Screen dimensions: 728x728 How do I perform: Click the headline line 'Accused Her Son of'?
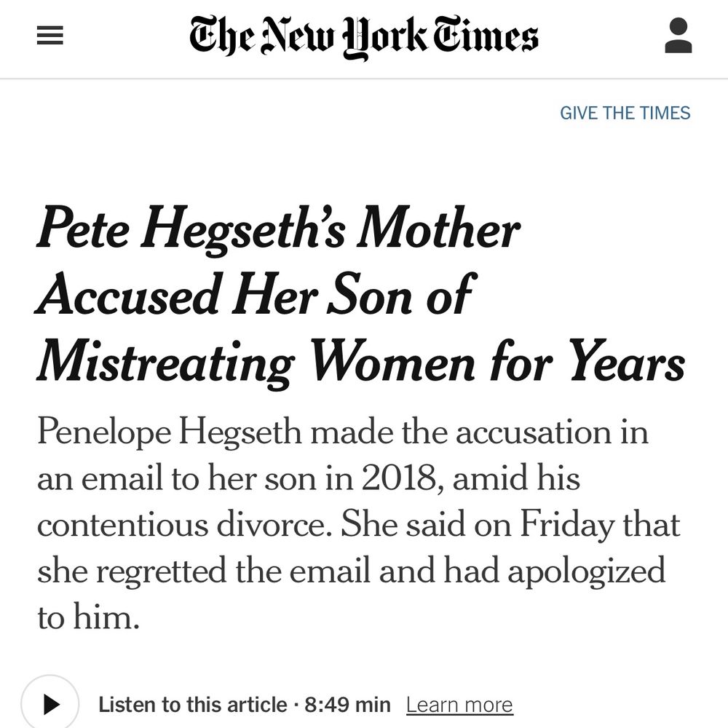(x=254, y=296)
